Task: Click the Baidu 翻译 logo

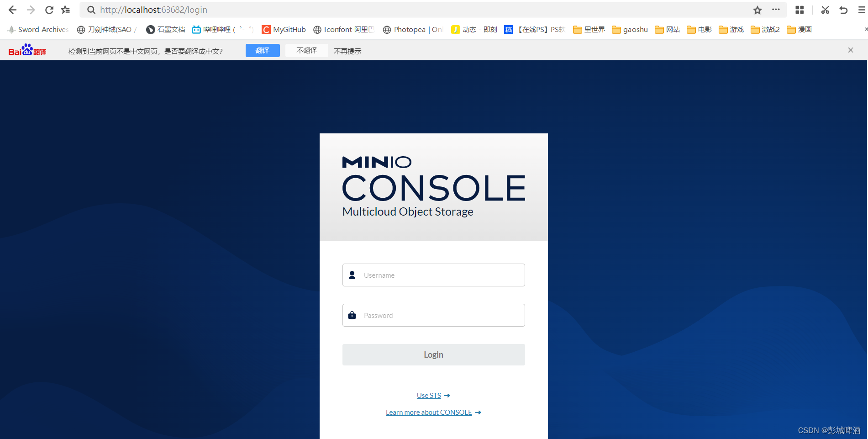Action: pyautogui.click(x=27, y=50)
